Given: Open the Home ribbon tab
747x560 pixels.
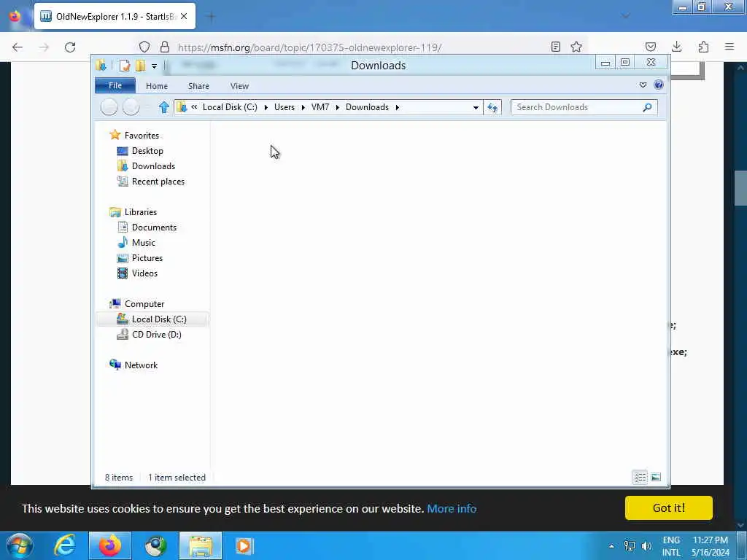Looking at the screenshot, I should pos(157,86).
